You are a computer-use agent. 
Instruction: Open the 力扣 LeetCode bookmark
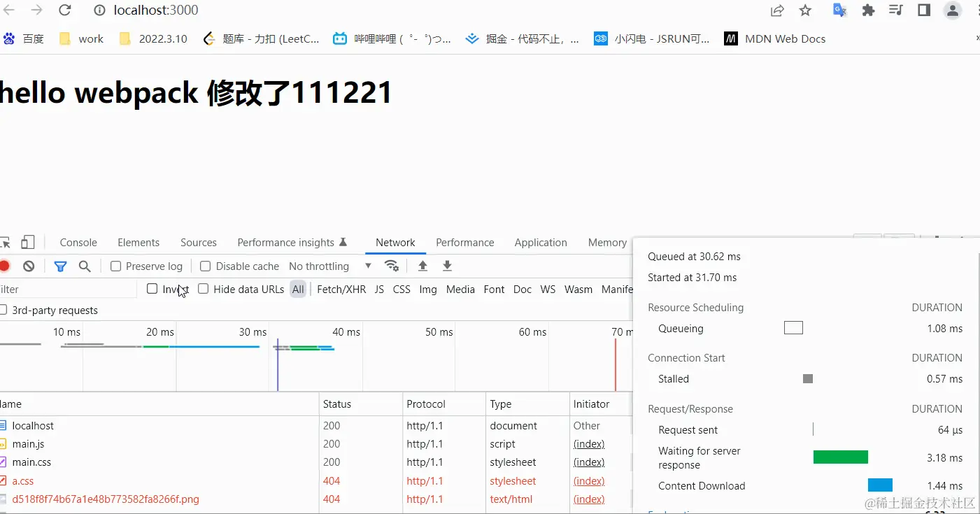pos(261,39)
